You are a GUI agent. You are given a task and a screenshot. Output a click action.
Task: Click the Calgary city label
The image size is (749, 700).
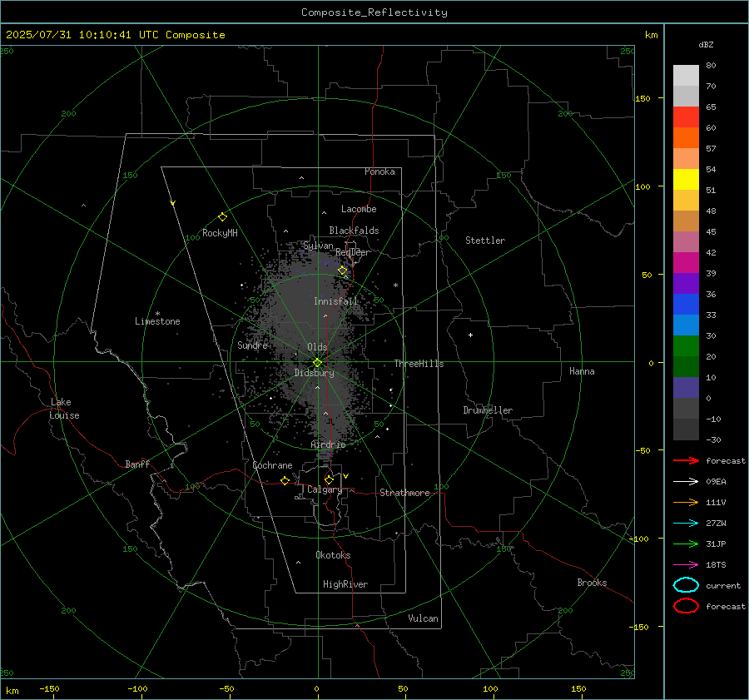click(x=325, y=489)
